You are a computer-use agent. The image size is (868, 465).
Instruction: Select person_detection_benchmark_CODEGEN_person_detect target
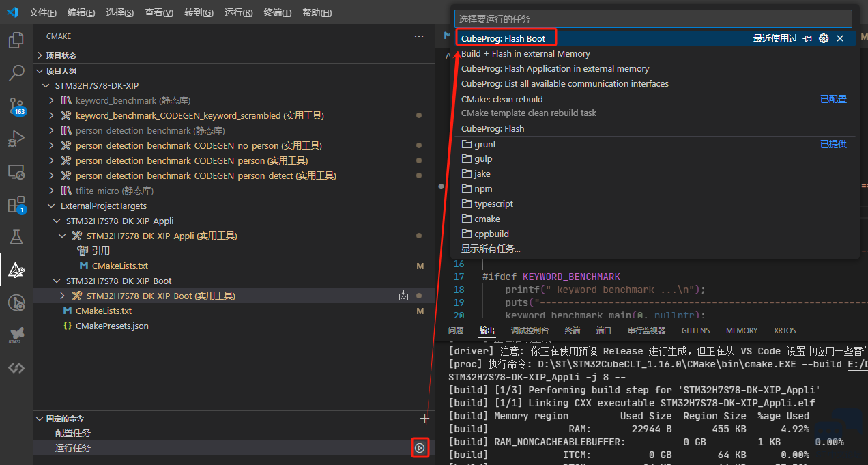pos(233,175)
